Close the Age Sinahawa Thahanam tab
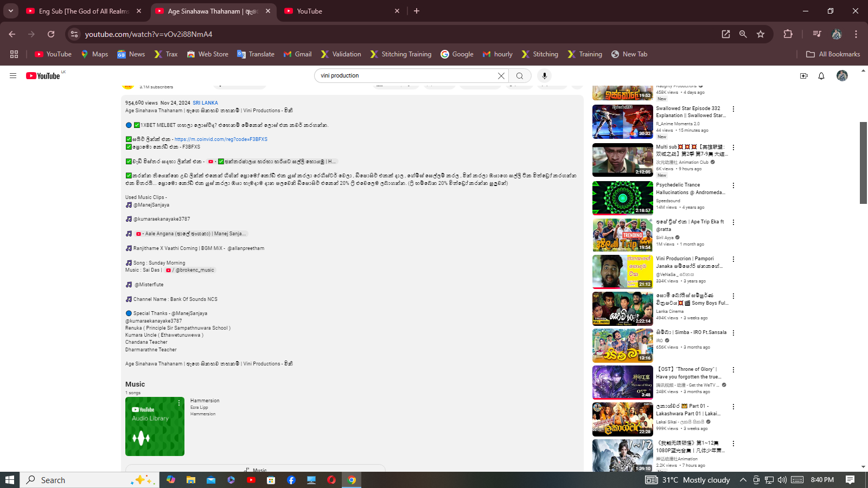The image size is (868, 488). tap(268, 11)
